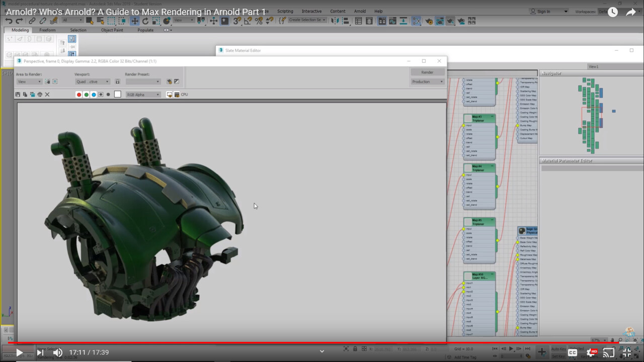Open the Interactive menu
Image resolution: width=644 pixels, height=362 pixels.
tap(311, 11)
